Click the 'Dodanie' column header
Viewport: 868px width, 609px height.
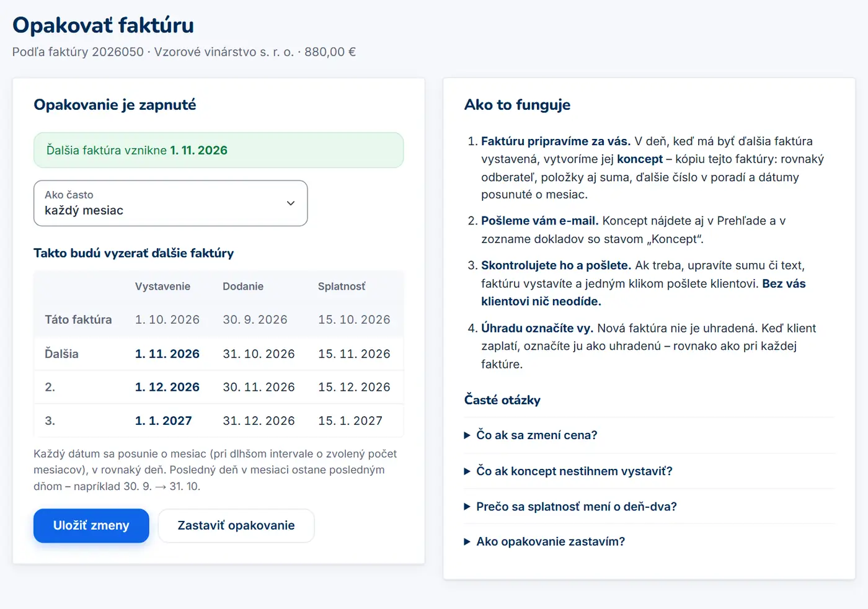point(243,287)
